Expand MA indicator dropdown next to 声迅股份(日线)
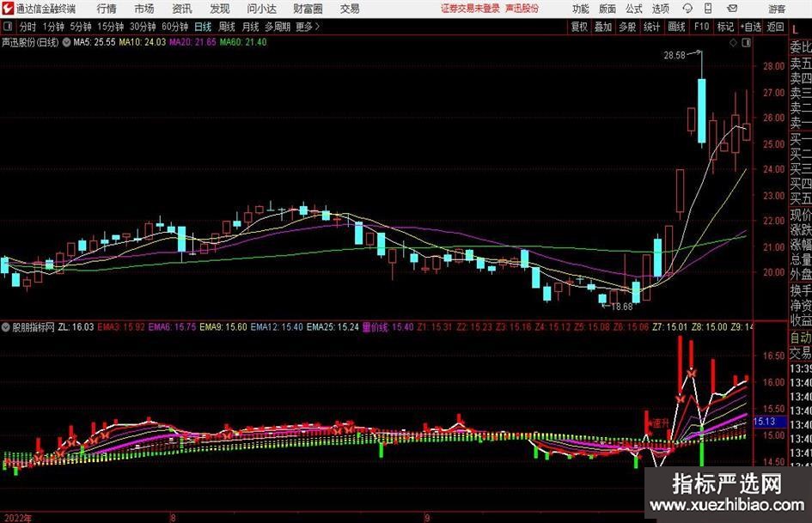The height and width of the screenshot is (523, 812). click(x=66, y=42)
